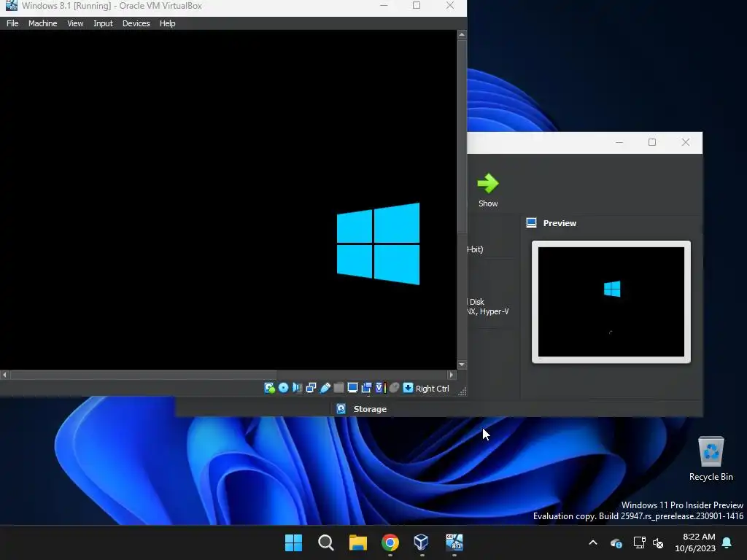Open the Devices menu
Viewport: 747px width, 560px height.
point(136,23)
